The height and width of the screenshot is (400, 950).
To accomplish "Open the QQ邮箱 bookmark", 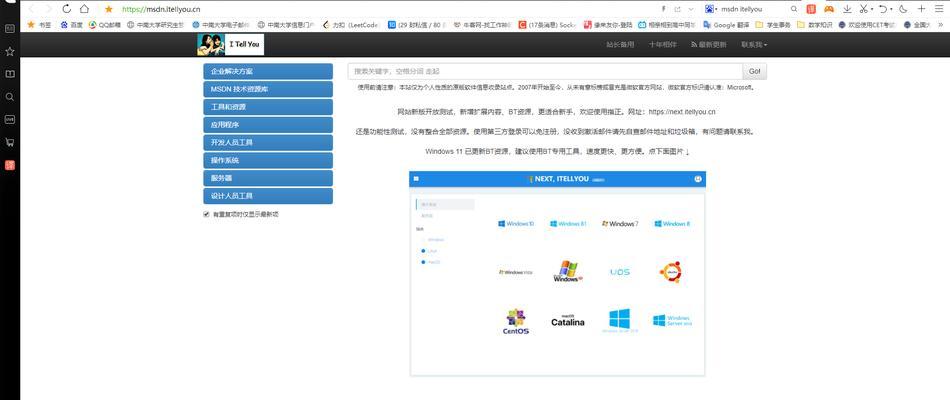I will (105, 25).
